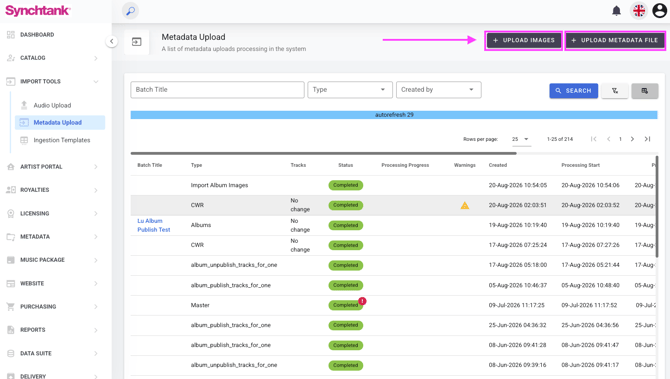Click 'Import Album Images' type cell

[219, 185]
